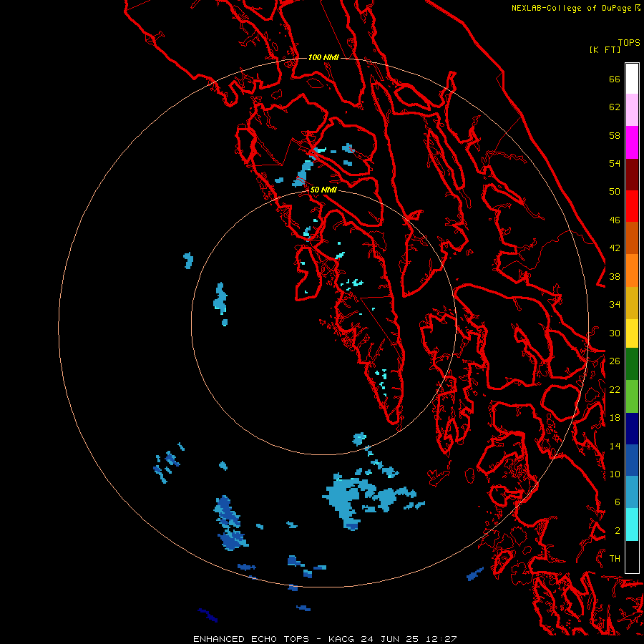Click the navy blue legend swatch

[x=632, y=429]
